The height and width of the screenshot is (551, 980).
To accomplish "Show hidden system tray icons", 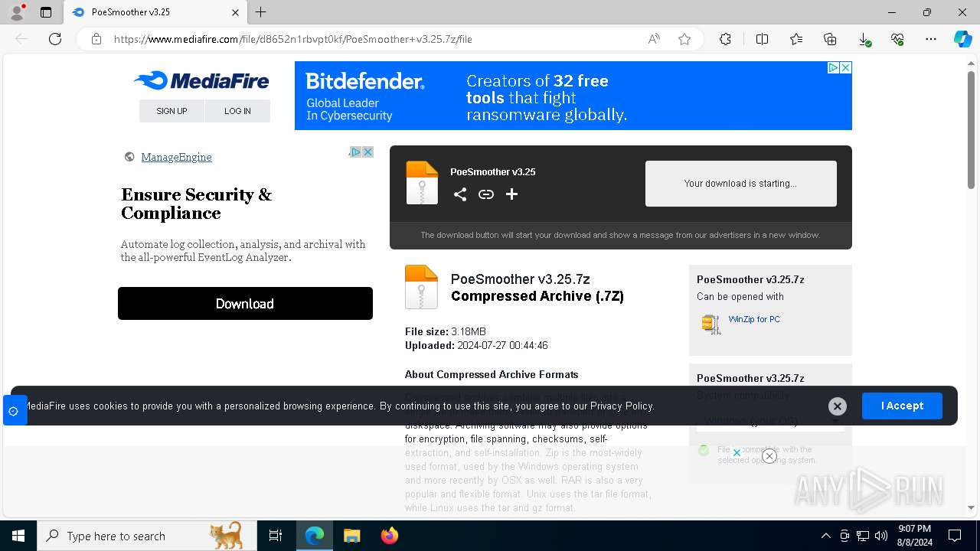I will pyautogui.click(x=825, y=536).
